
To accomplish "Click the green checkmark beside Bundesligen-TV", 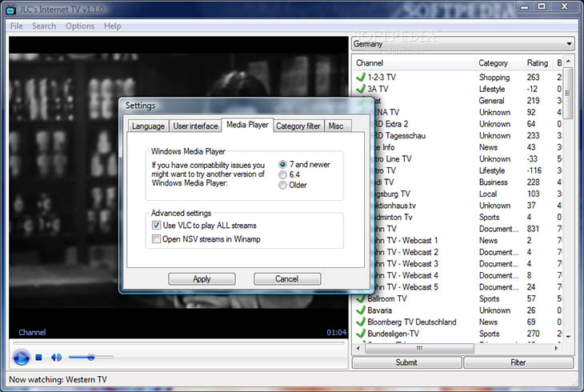I will 361,334.
